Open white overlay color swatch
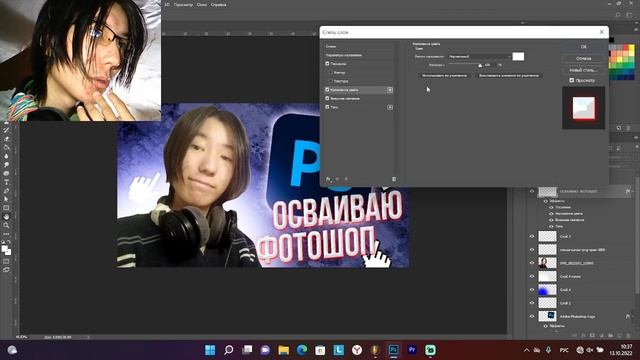The width and height of the screenshot is (640, 360). pyautogui.click(x=518, y=56)
